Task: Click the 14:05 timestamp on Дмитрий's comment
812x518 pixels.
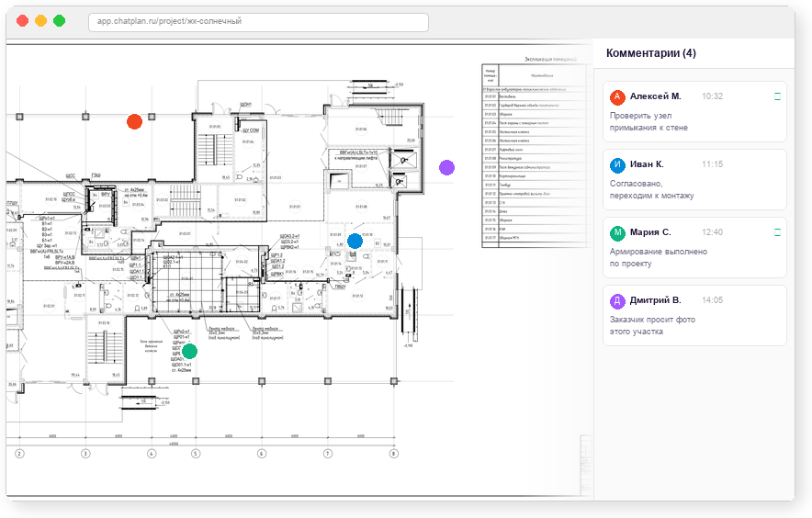Action: tap(712, 300)
